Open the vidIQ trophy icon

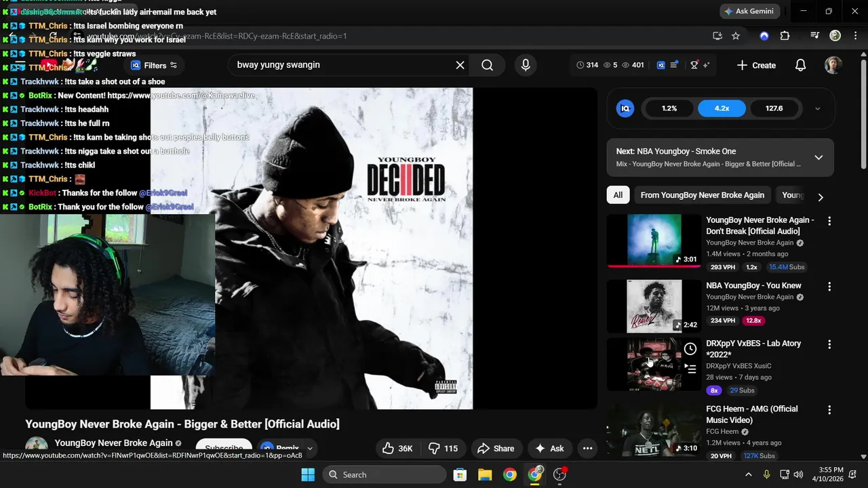pyautogui.click(x=694, y=65)
